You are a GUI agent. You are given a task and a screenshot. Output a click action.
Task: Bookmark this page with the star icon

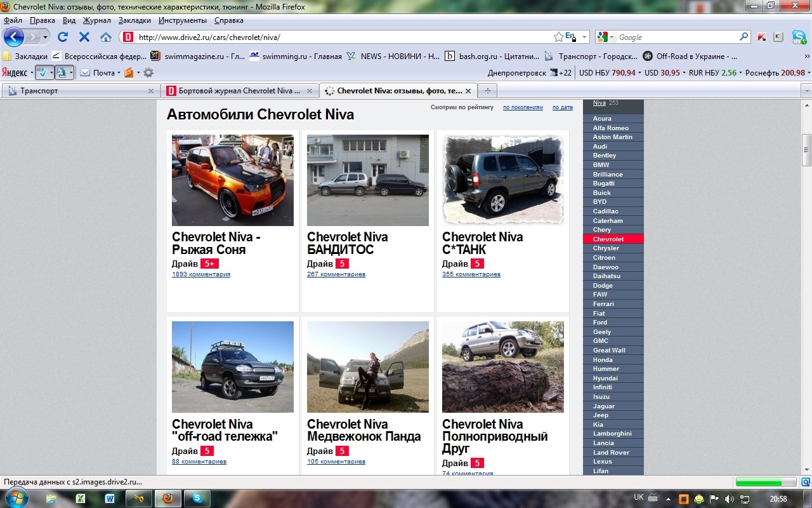click(558, 37)
